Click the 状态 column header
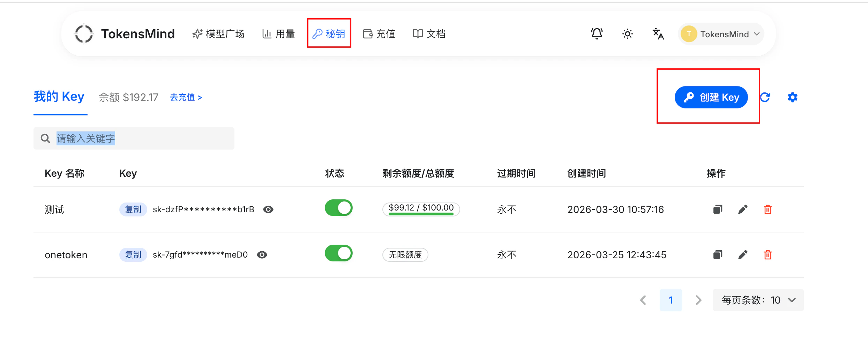This screenshot has width=868, height=359. coord(335,173)
